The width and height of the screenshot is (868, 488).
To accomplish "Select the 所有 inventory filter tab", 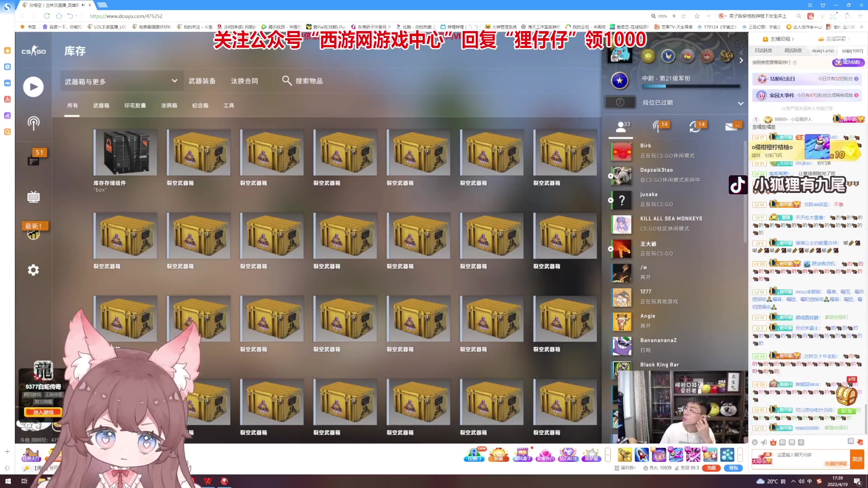I will click(72, 106).
